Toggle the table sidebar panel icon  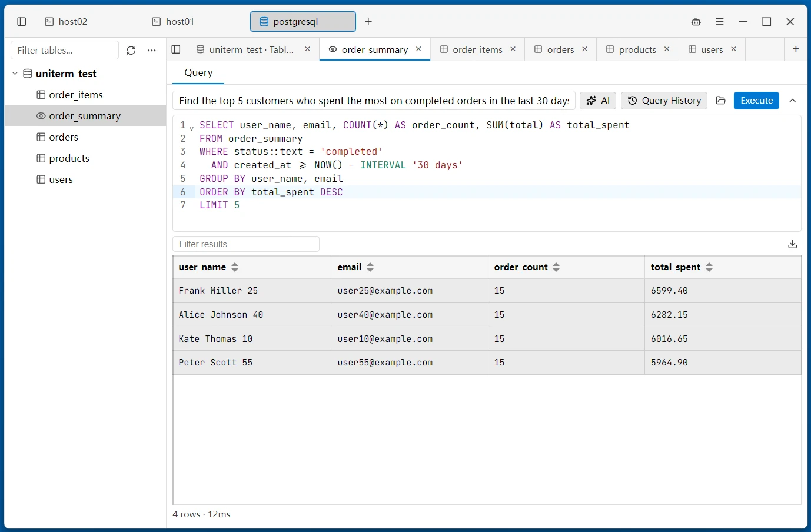[176, 49]
